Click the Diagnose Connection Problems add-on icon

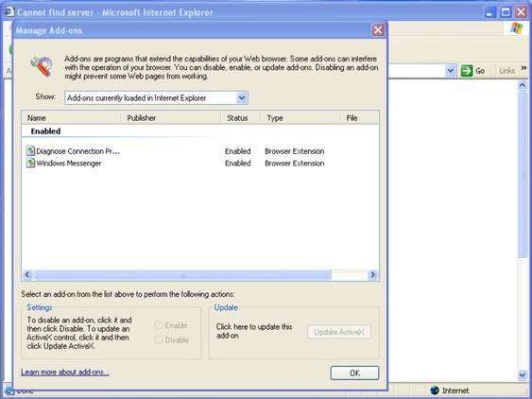[30, 150]
